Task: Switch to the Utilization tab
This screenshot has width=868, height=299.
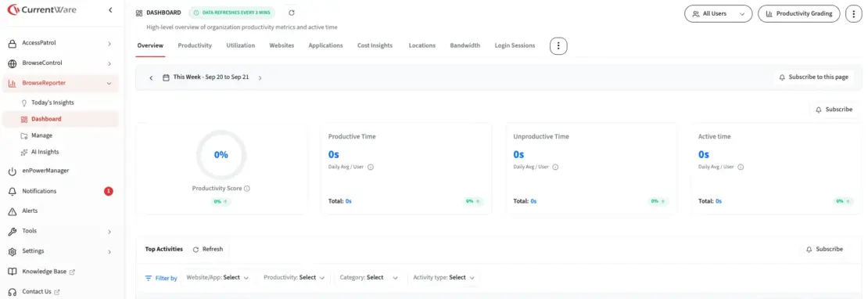Action: coord(240,45)
